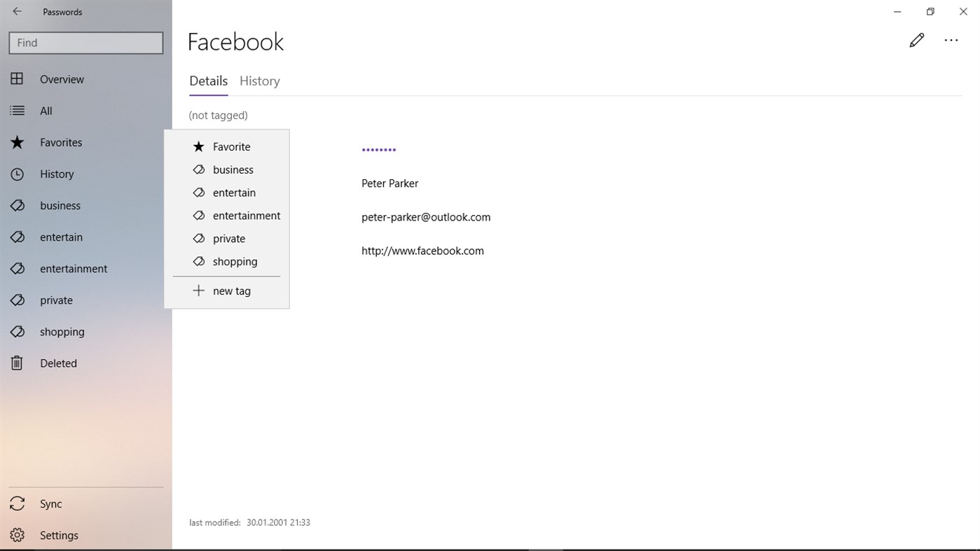Viewport: 980px width, 551px height.
Task: Select the private tag icon in sidebar
Action: (17, 300)
